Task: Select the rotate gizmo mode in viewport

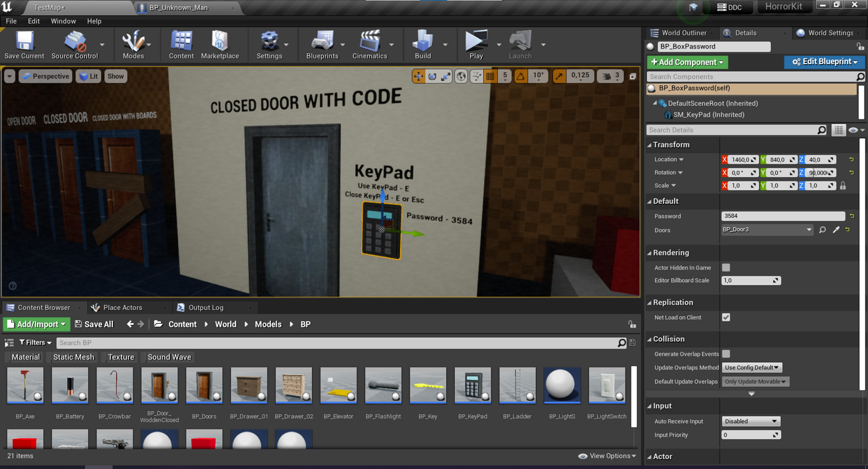Action: 432,76
